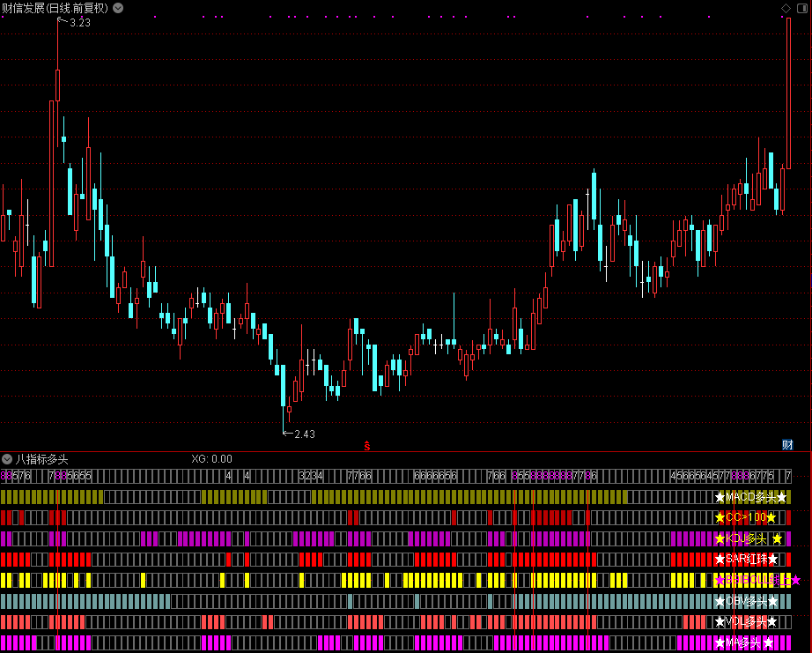
Task: Click the XG: 0.00 value readout
Action: 211,459
